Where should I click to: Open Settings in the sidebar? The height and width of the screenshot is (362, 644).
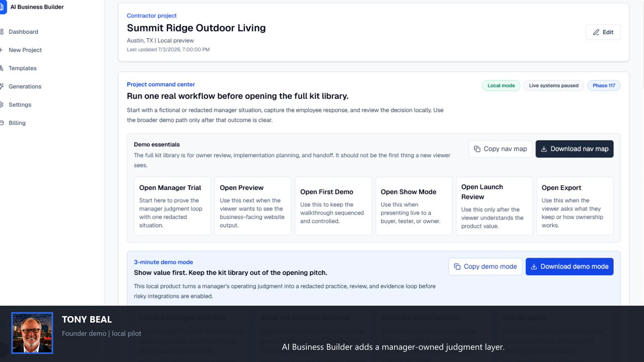pyautogui.click(x=20, y=105)
